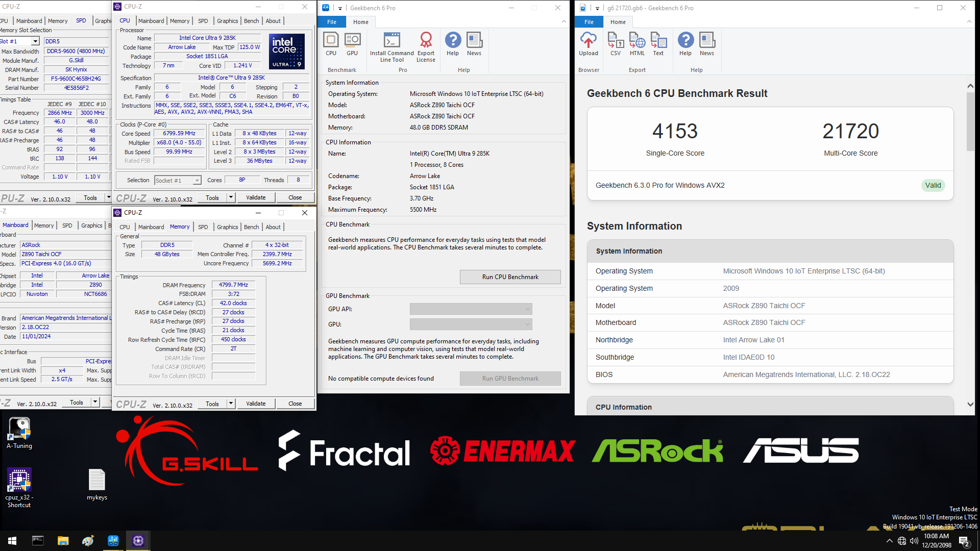This screenshot has width=980, height=551.
Task: Open News in g6 21720.gb6 window
Action: 707,44
